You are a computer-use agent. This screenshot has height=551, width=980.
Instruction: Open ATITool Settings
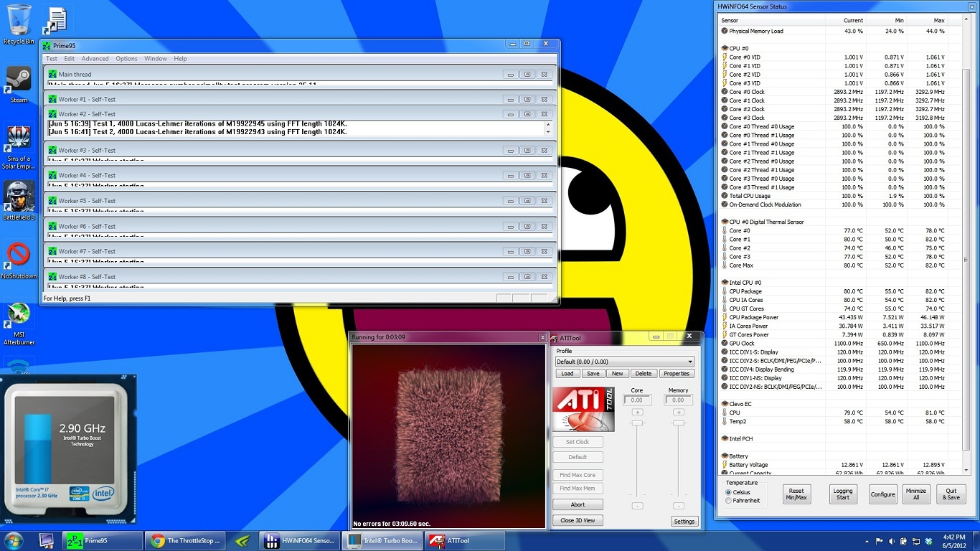pos(684,522)
